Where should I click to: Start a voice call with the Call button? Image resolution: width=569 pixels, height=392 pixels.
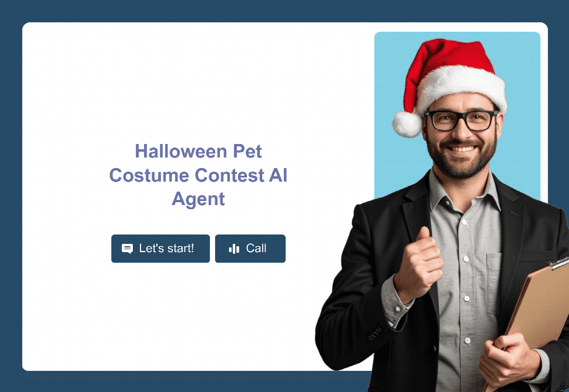(250, 249)
